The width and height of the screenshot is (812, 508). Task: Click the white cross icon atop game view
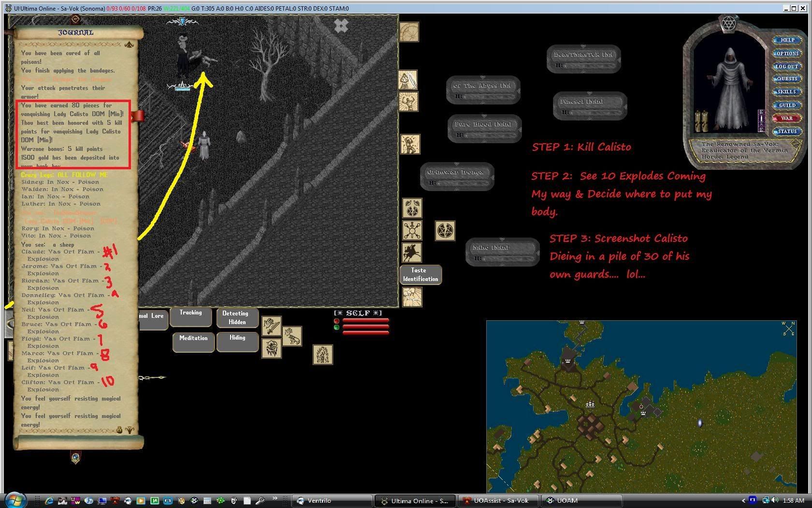[341, 26]
